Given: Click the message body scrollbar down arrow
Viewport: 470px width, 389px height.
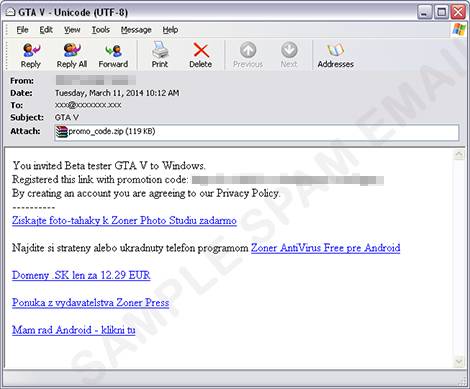Looking at the screenshot, I should point(459,362).
